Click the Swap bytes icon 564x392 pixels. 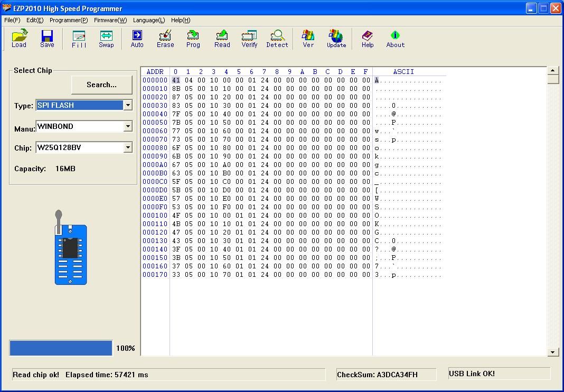[x=106, y=39]
